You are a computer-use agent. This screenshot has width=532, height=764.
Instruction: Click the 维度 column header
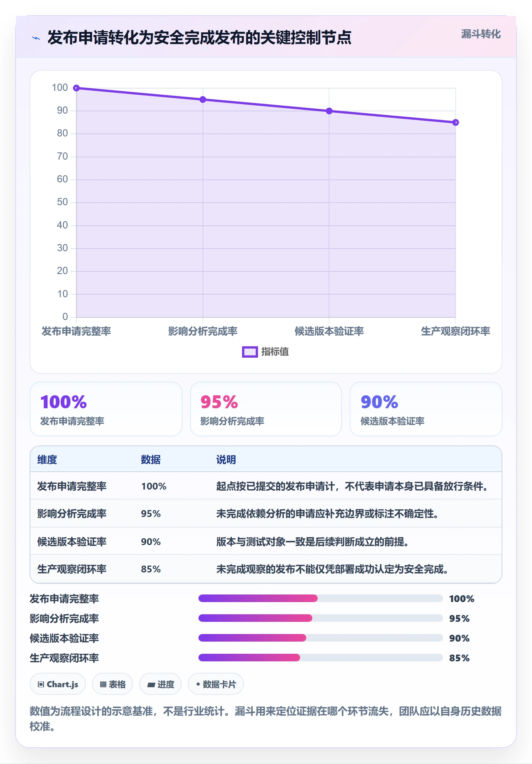pyautogui.click(x=47, y=460)
